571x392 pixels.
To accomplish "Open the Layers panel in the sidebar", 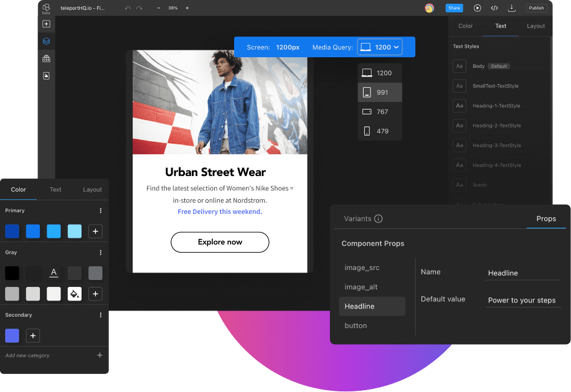I will pyautogui.click(x=46, y=41).
